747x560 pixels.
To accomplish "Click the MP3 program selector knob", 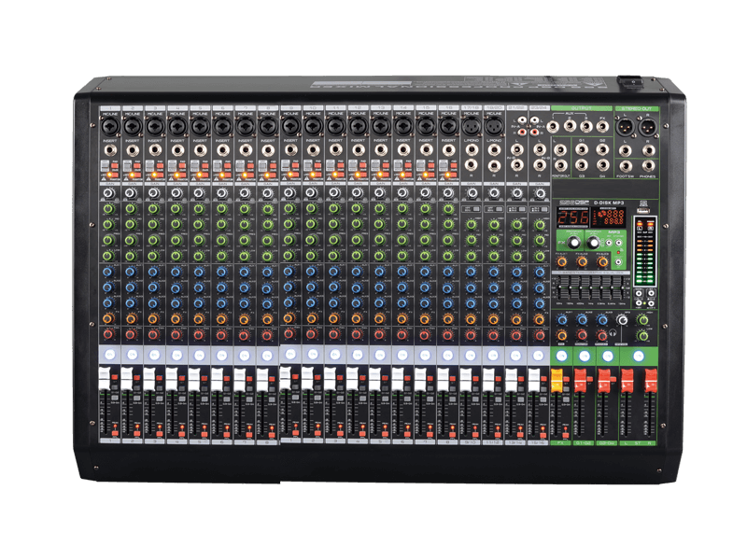I will (593, 243).
